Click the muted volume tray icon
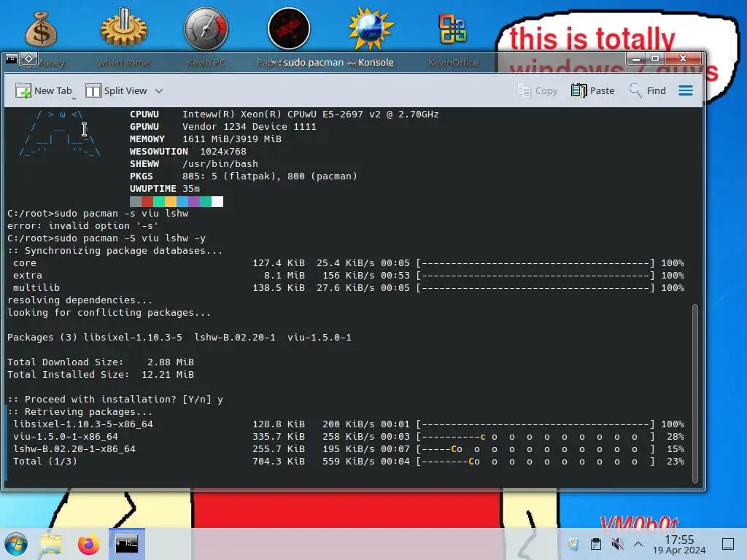 (617, 544)
